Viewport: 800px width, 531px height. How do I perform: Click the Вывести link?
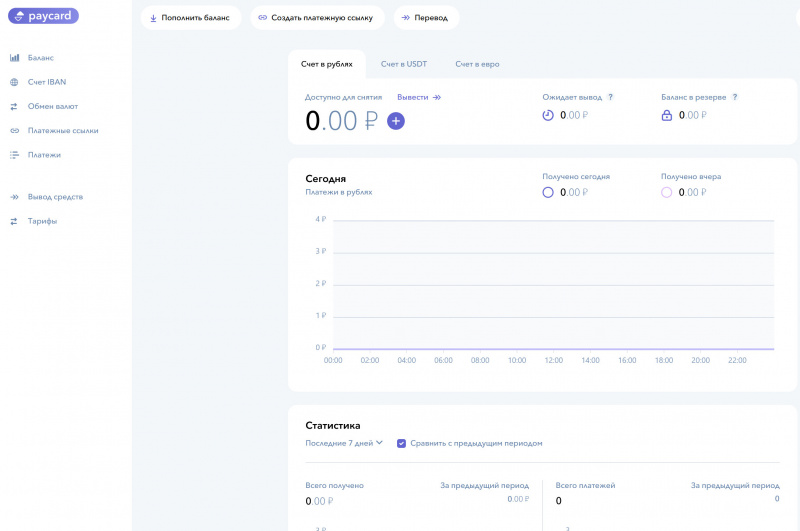click(418, 97)
